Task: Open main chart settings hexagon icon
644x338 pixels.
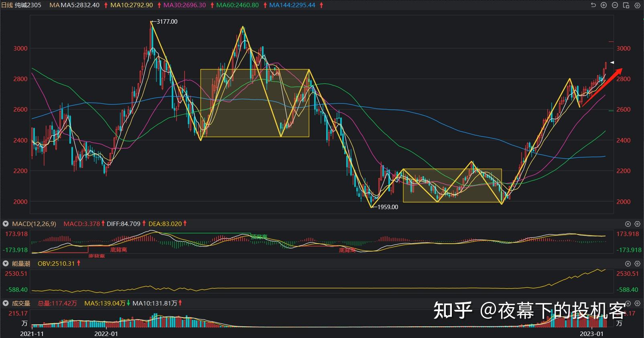Action: [637, 5]
